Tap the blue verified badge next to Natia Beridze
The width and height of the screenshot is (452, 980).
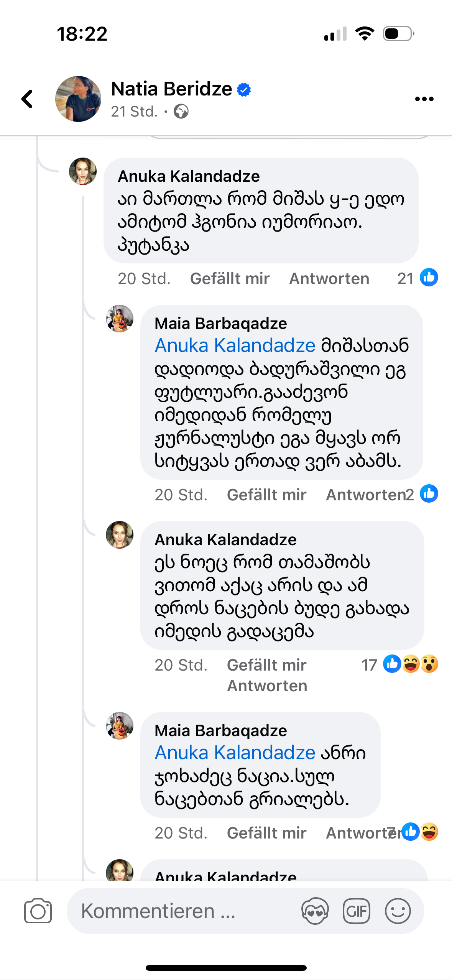[x=244, y=90]
